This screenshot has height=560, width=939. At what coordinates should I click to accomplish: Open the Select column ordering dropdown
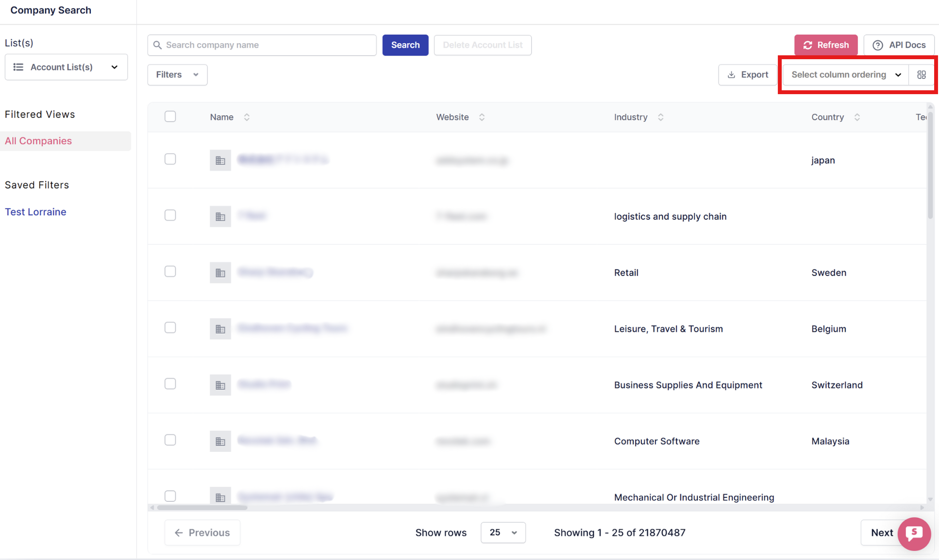tap(845, 75)
